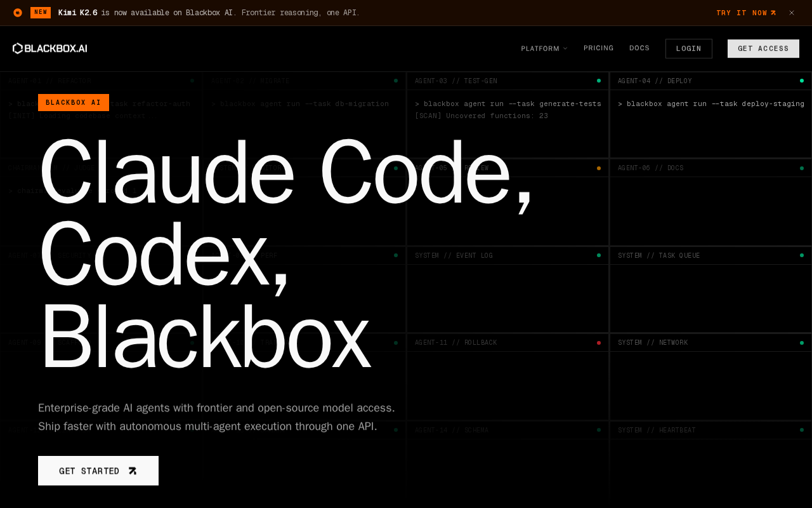Click the Login button

pos(689,48)
